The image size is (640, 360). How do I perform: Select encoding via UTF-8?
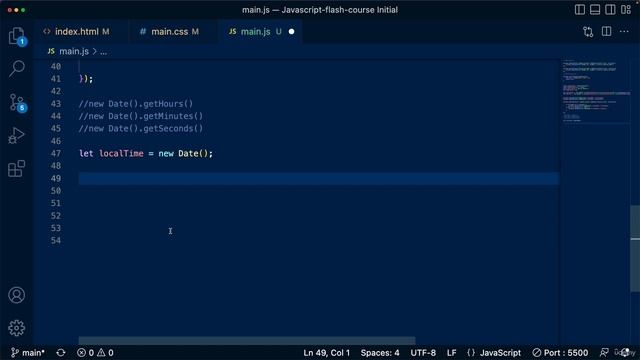click(423, 353)
